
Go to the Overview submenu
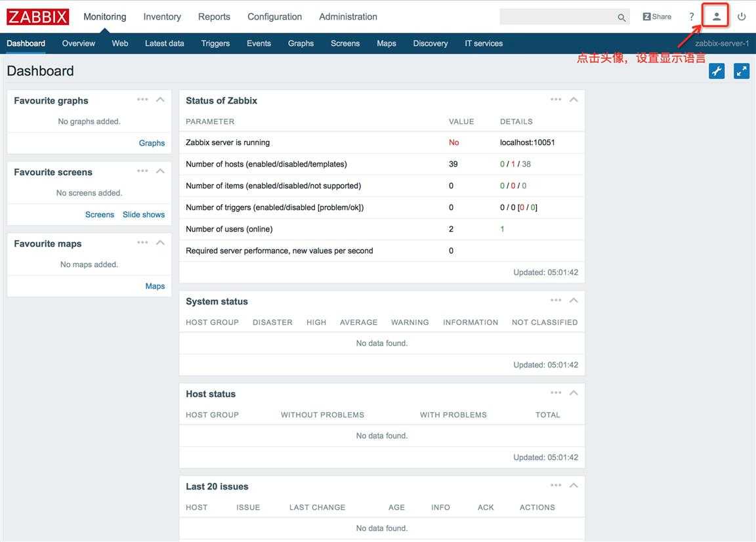[79, 43]
